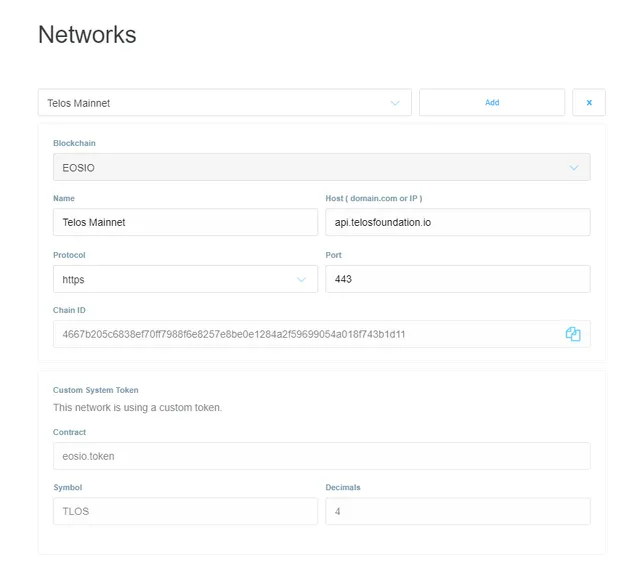Click the Decimals field showing 4
Viewport: 640px width, 573px height.
pos(458,511)
